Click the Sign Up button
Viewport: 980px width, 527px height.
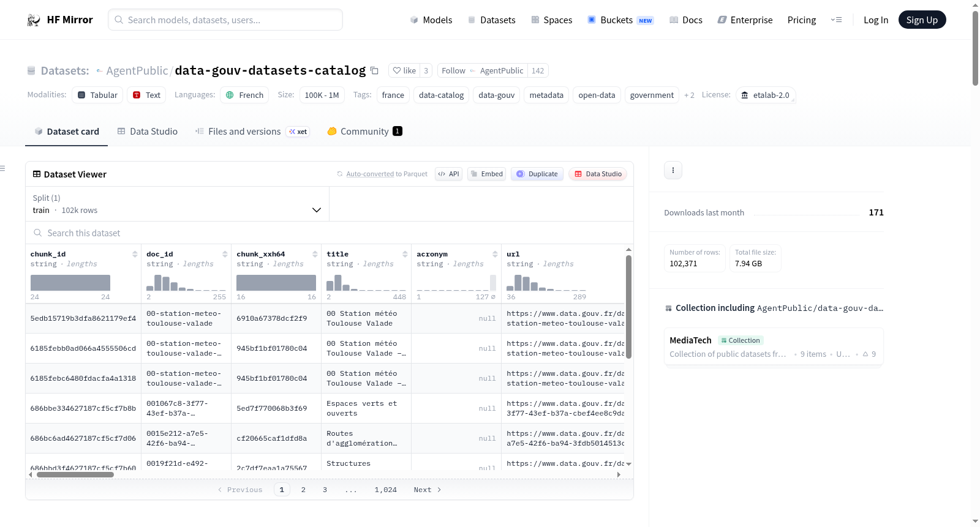[922, 20]
